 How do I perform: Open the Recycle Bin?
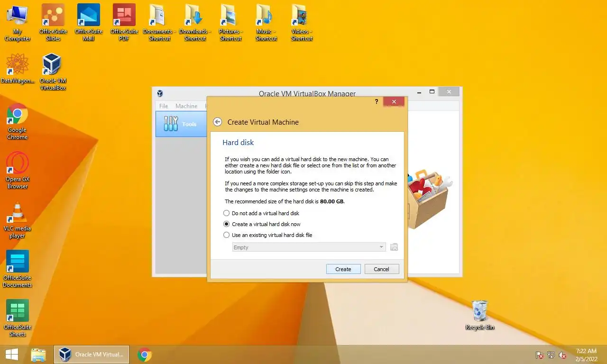[480, 315]
